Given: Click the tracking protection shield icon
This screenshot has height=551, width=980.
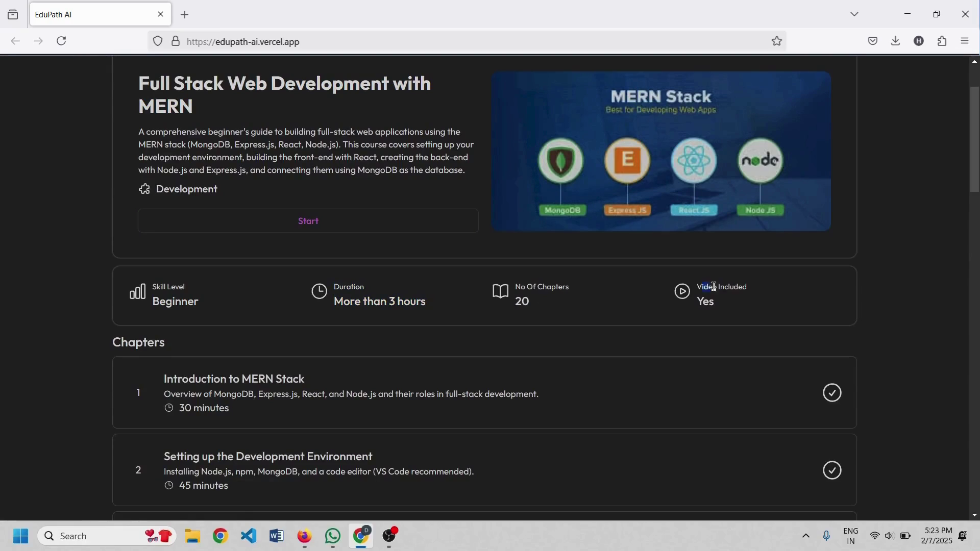Looking at the screenshot, I should 158,41.
